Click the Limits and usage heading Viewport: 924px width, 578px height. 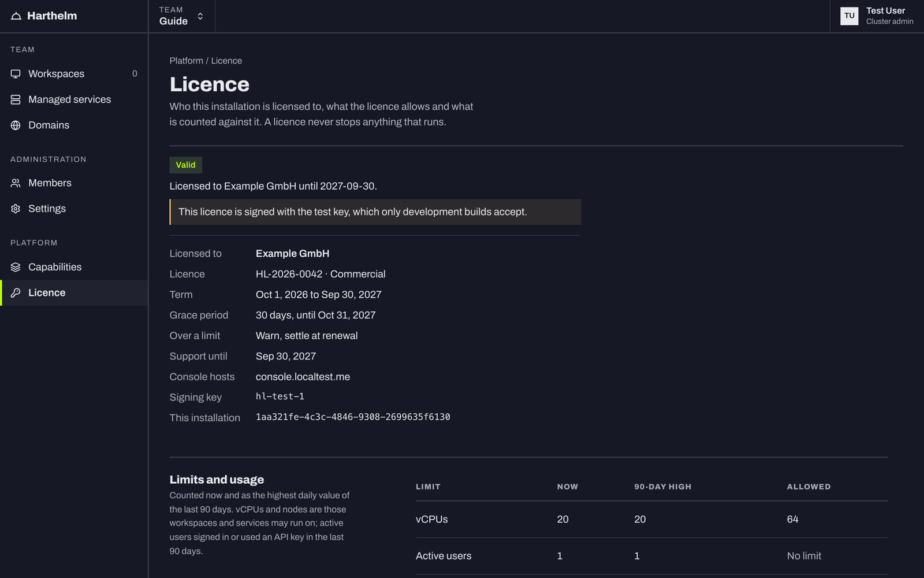pos(217,480)
